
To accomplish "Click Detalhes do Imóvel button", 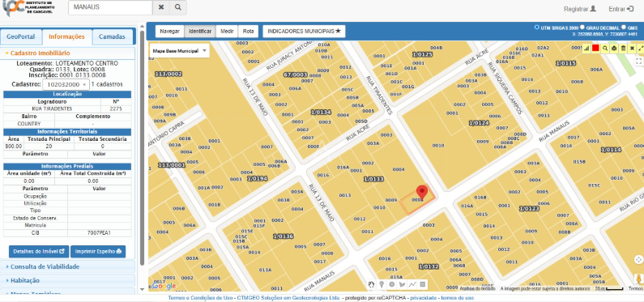I will (x=39, y=251).
